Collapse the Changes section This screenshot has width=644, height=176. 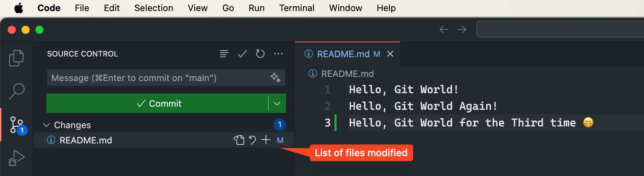pos(46,125)
